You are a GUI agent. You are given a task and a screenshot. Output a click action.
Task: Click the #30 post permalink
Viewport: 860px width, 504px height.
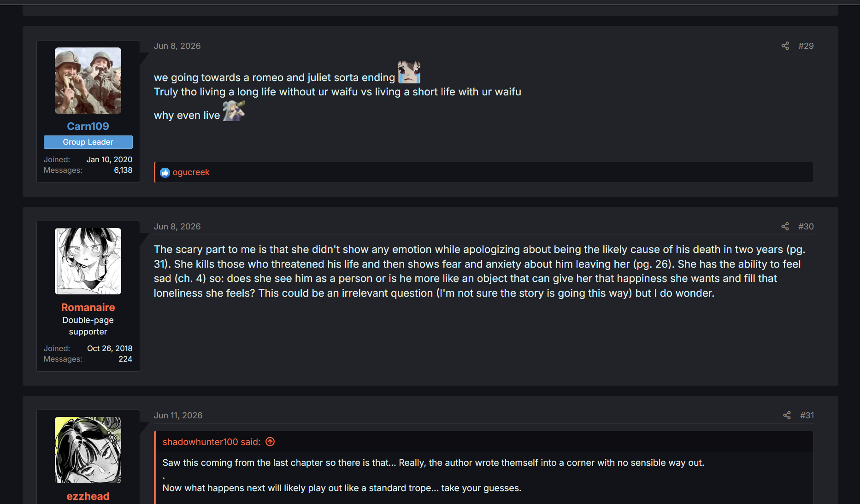click(x=806, y=226)
